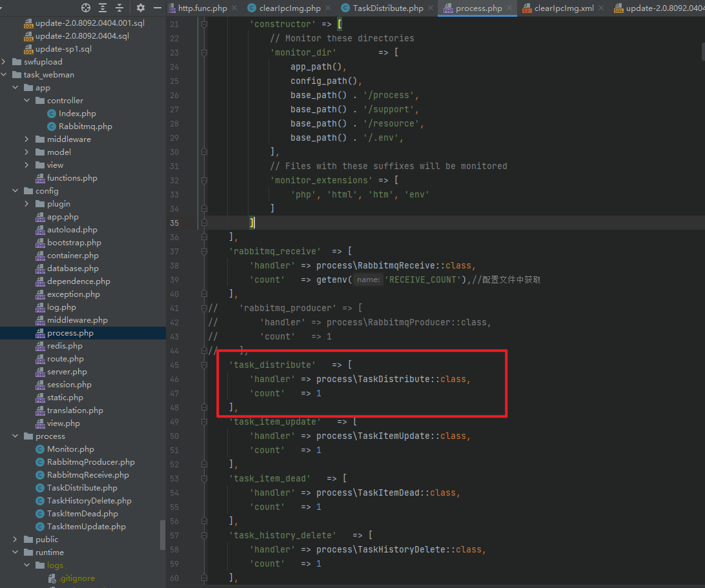Open update-sp1.sql in the tree

pos(63,49)
